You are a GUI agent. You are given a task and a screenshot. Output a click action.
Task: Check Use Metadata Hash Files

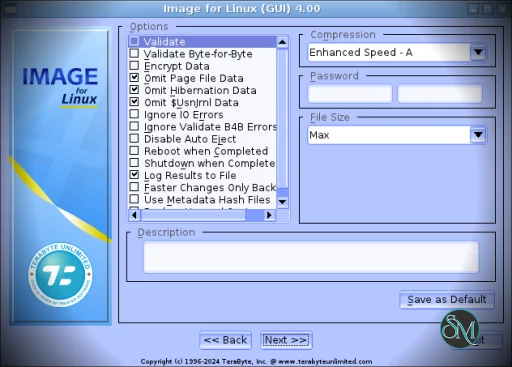tap(134, 199)
